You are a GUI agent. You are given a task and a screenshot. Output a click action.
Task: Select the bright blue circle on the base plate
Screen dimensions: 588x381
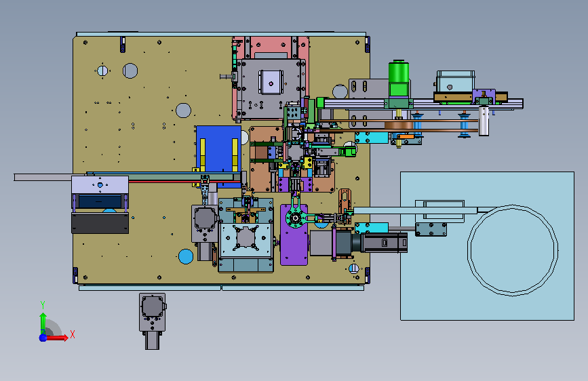tap(186, 256)
